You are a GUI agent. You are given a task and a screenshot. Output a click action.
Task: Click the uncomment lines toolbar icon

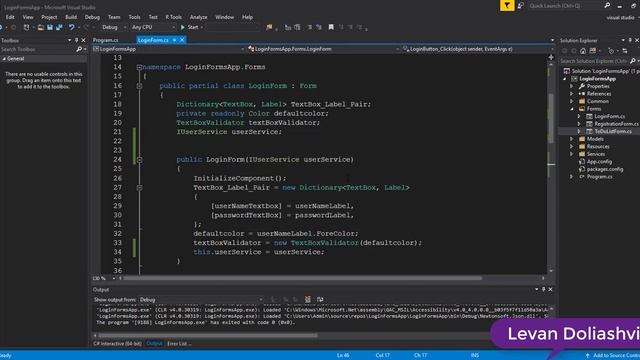pos(319,27)
